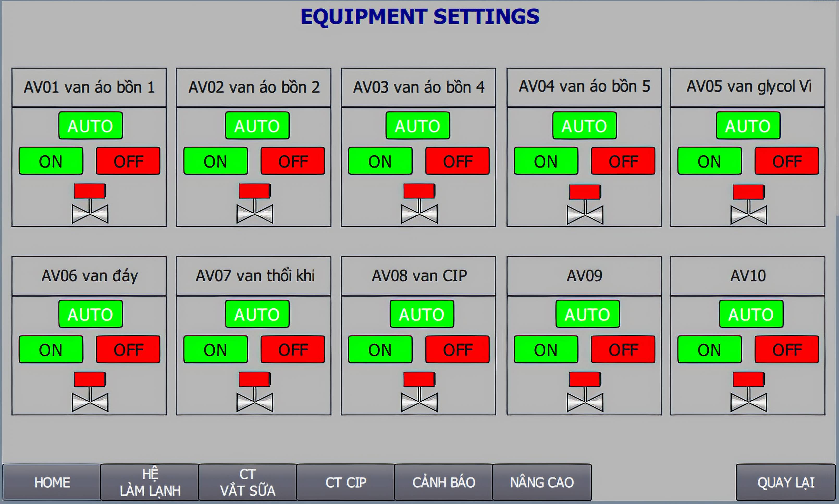839x504 pixels.
Task: Click the 'AV01 van áo bồn 1' label
Action: 89,87
